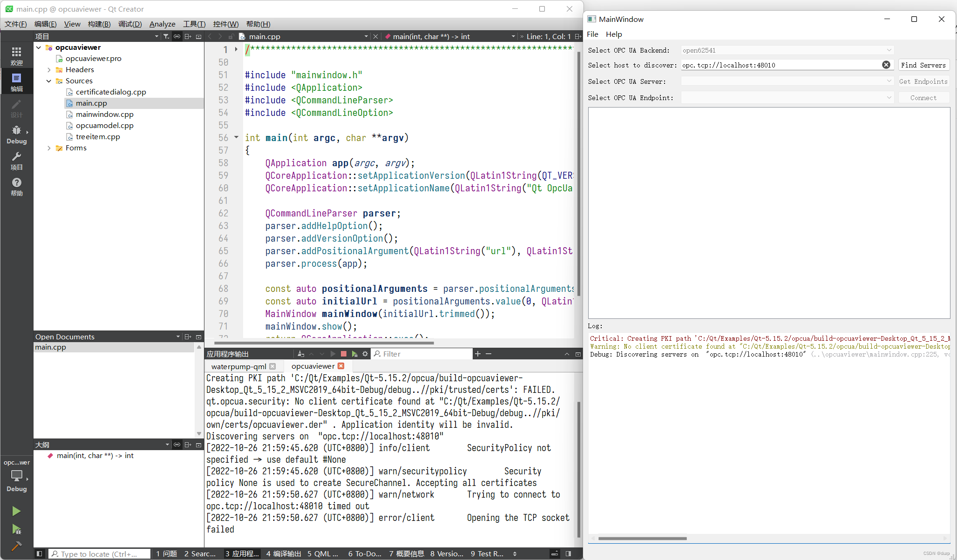Click the Log horizontal scrollbar in MainWindow
The image size is (957, 560).
pyautogui.click(x=643, y=539)
